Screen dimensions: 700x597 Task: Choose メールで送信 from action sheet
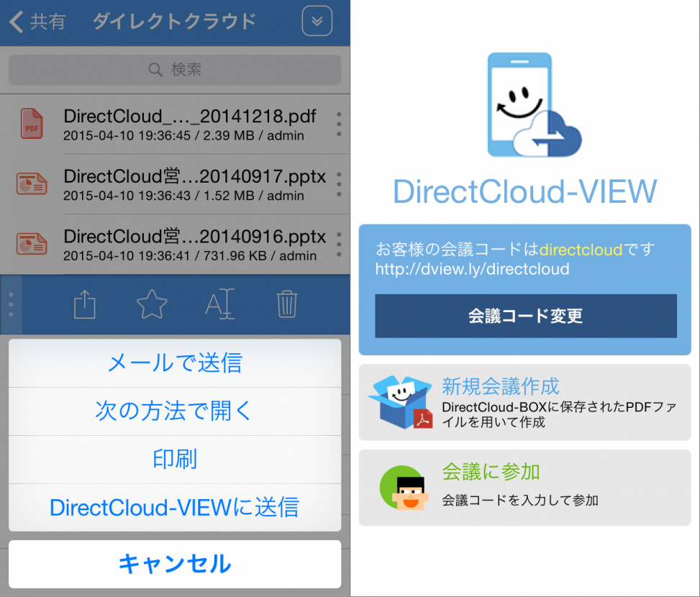click(x=175, y=363)
